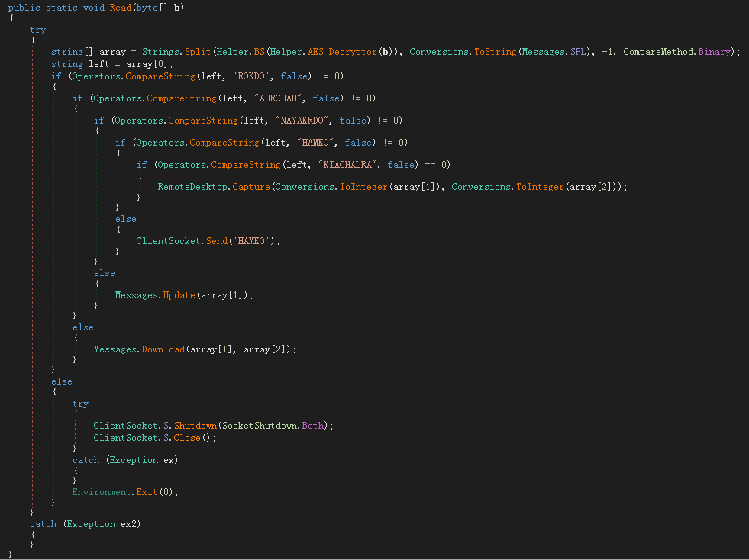
Task: Click SocketShutdown.Both enum value
Action: click(313, 426)
